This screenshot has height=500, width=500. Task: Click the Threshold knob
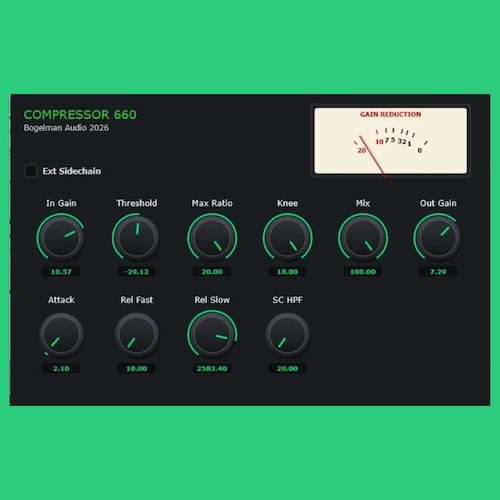point(136,238)
